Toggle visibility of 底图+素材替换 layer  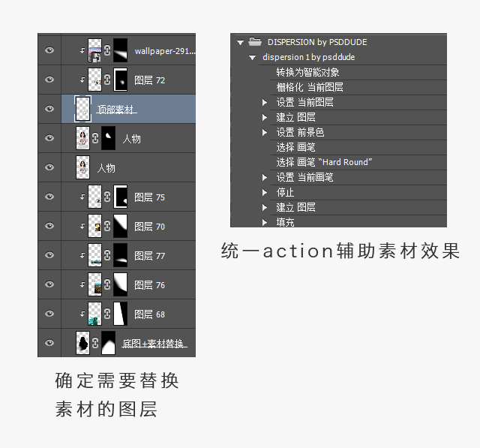point(49,343)
